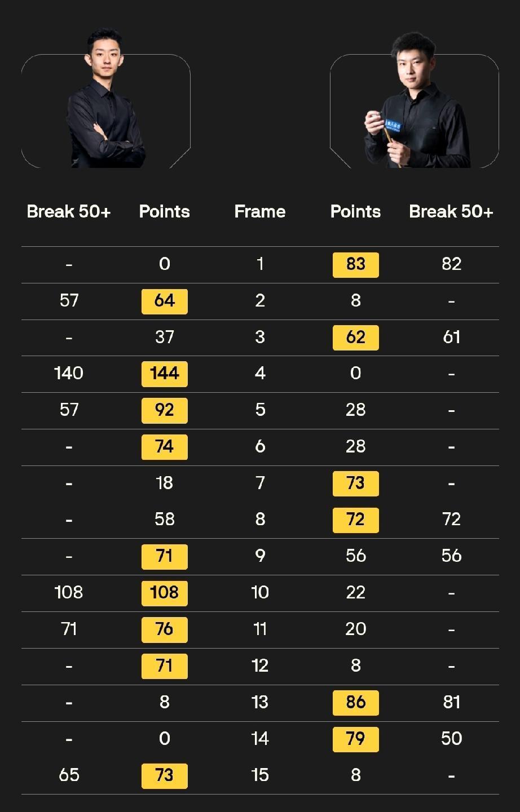
Task: Select the highlighted 64 score in frame 2
Action: (164, 301)
